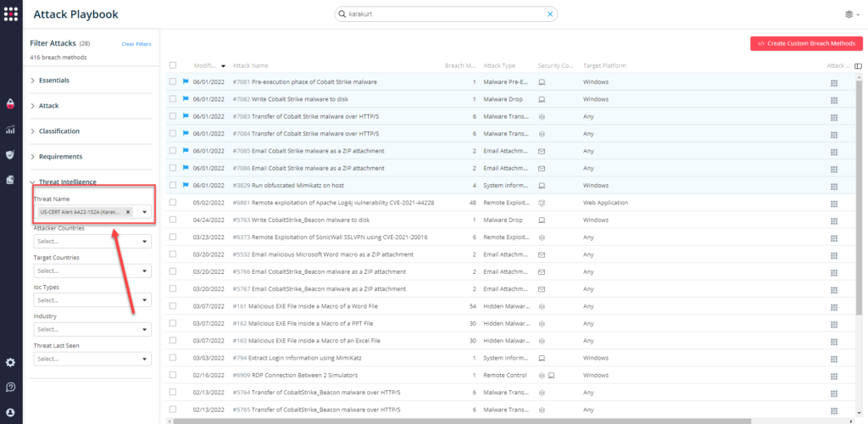The width and height of the screenshot is (868, 424).
Task: Check the box for attack #6861 Log4j
Action: [173, 203]
